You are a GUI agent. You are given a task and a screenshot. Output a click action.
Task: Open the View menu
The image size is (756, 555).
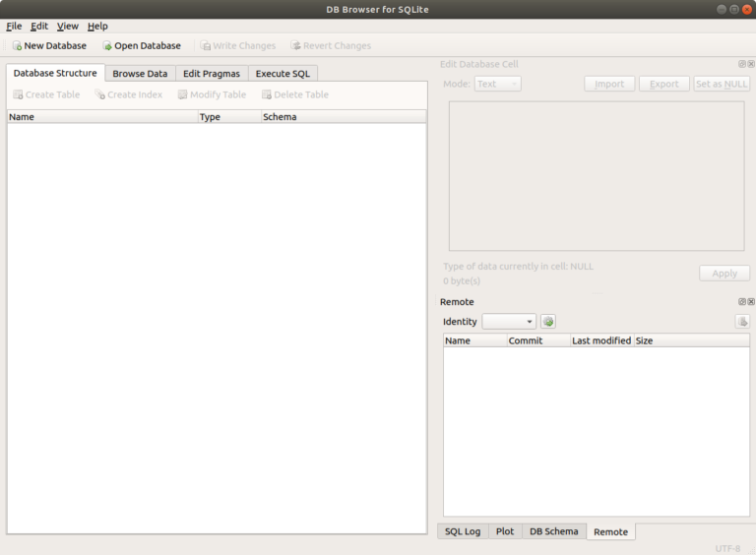pos(67,27)
